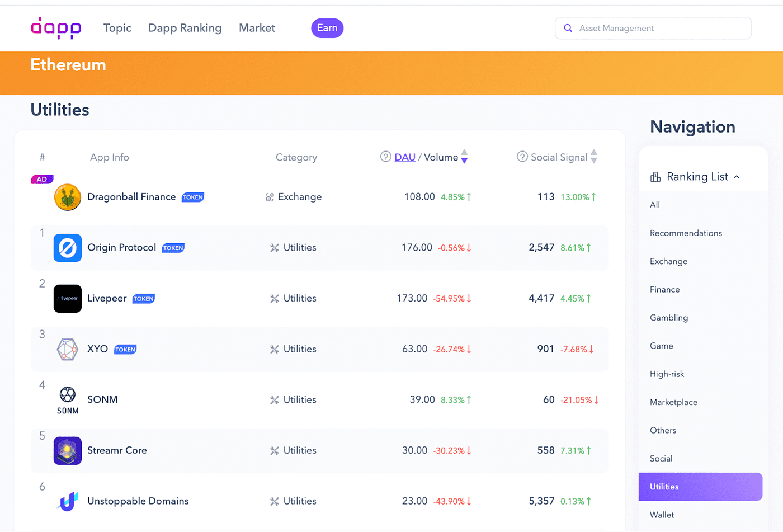Click the dapp logo in the header
This screenshot has height=532, width=783.
pos(56,27)
